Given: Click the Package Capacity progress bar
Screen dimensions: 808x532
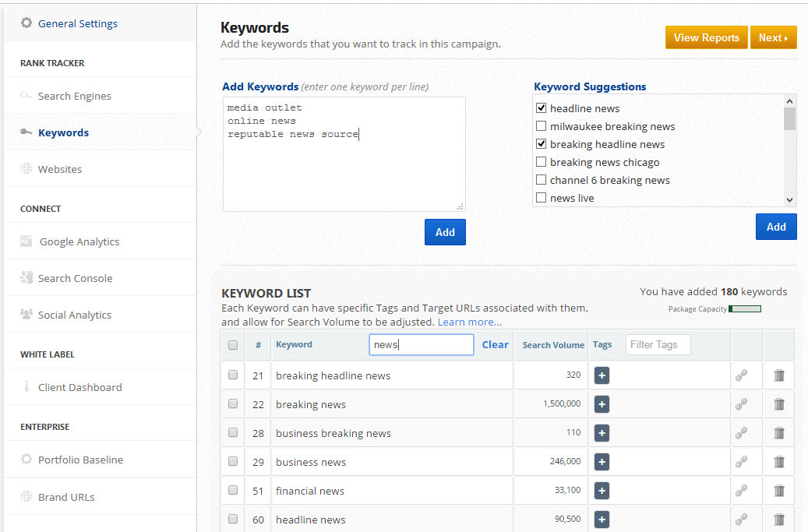Looking at the screenshot, I should pos(744,309).
